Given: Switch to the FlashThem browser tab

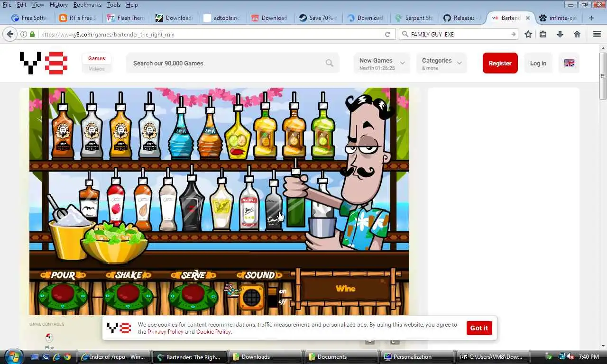Looking at the screenshot, I should coord(126,18).
